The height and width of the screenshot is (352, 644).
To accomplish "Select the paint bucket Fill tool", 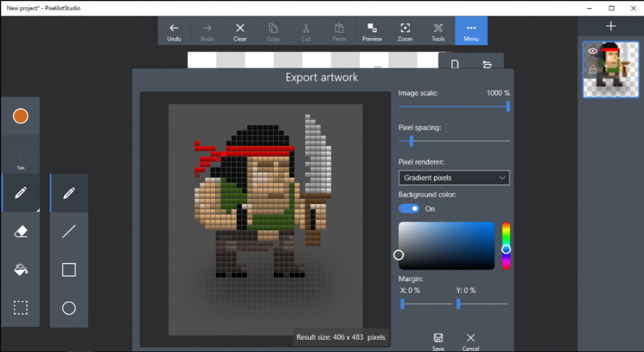I will pos(21,269).
